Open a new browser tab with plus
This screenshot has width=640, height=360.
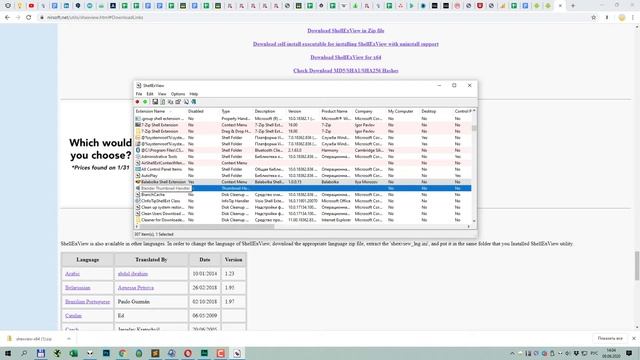click(x=573, y=6)
